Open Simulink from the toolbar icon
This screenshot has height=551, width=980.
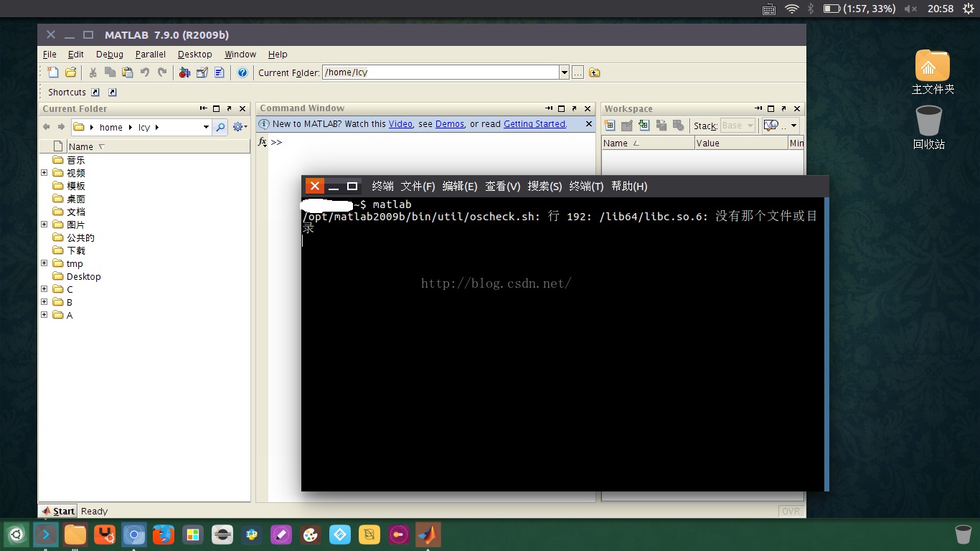tap(184, 72)
